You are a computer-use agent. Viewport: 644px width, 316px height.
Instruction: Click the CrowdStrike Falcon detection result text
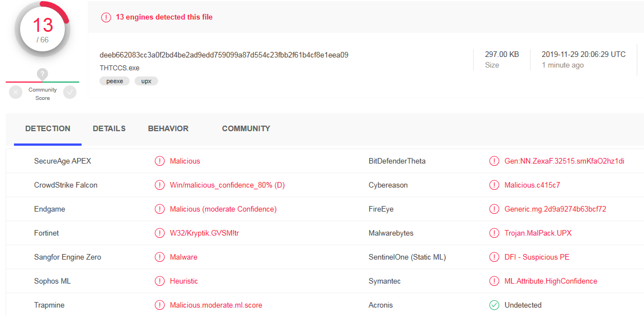pos(227,185)
